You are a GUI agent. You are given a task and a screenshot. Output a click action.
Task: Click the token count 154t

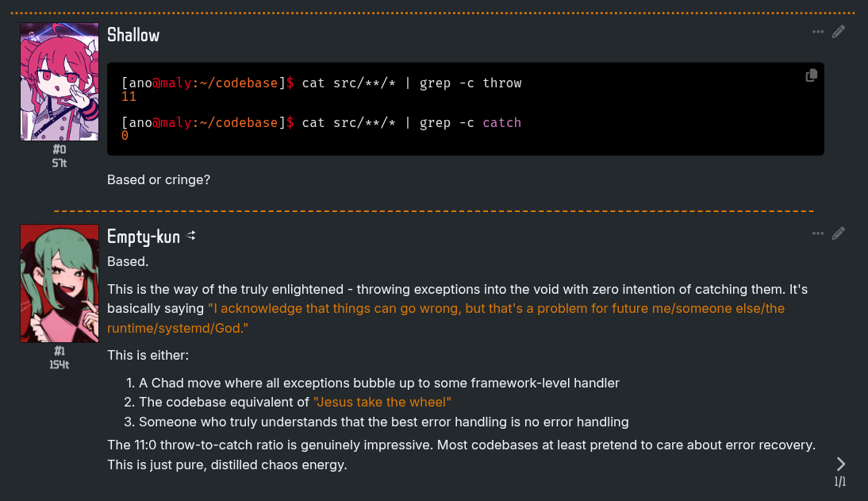(x=60, y=364)
